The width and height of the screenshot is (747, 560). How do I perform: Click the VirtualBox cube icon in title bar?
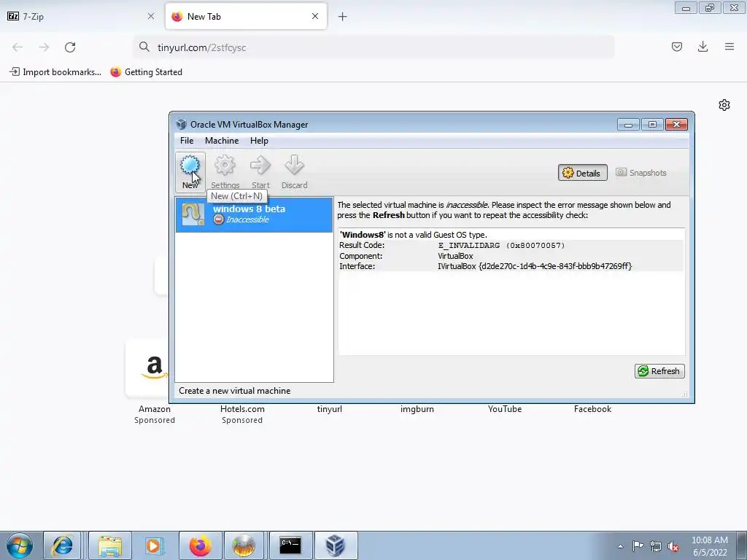(181, 124)
